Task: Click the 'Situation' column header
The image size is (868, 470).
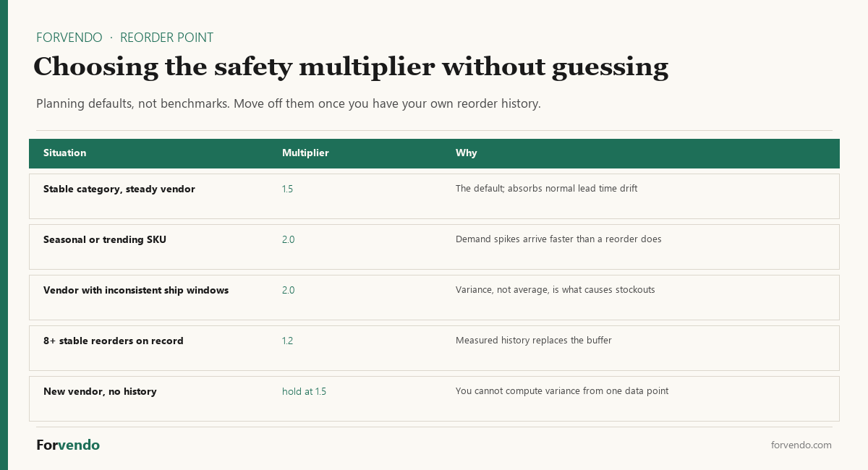Action: (x=64, y=153)
